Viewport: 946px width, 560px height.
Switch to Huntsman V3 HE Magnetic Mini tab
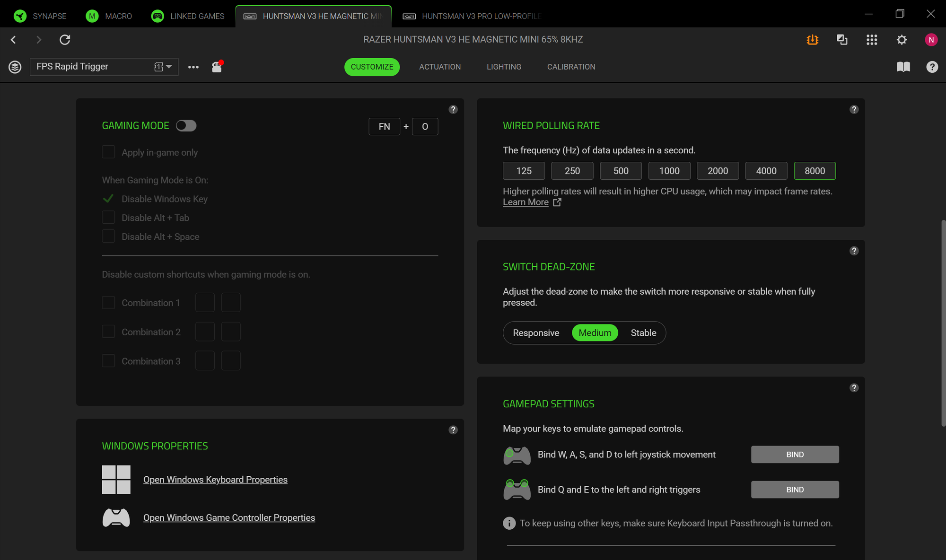[313, 16]
